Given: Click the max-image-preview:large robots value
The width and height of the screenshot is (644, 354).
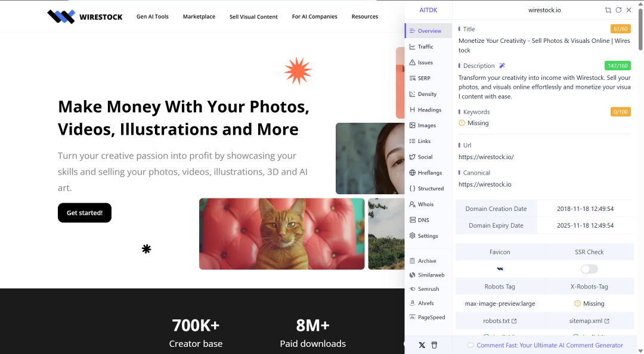Looking at the screenshot, I should tap(500, 303).
